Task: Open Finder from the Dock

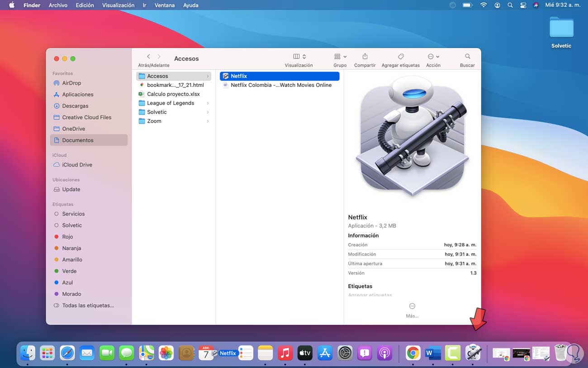Action: (x=28, y=353)
